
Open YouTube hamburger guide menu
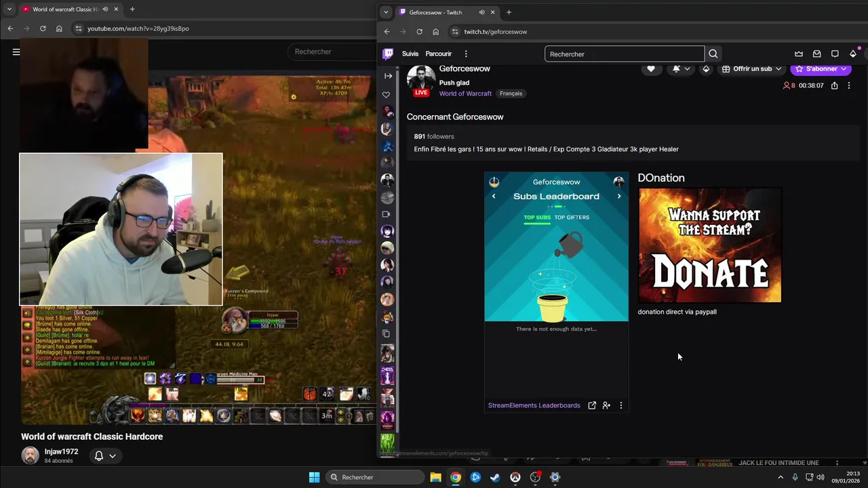pyautogui.click(x=16, y=52)
